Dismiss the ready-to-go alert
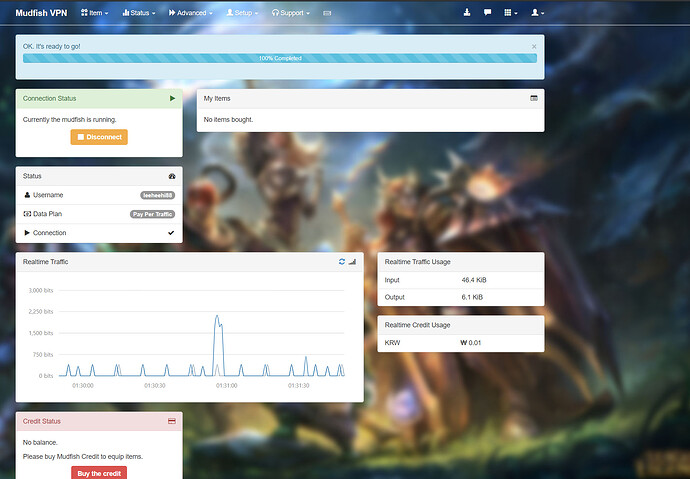Screen dimensions: 690x479 tap(534, 47)
